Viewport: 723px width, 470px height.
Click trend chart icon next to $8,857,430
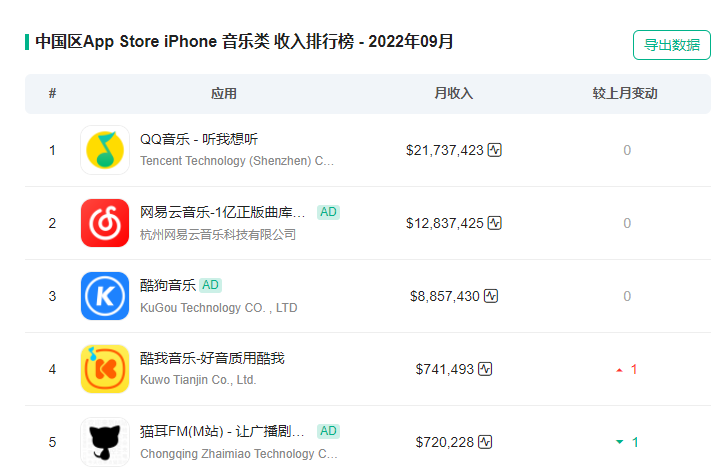click(491, 296)
